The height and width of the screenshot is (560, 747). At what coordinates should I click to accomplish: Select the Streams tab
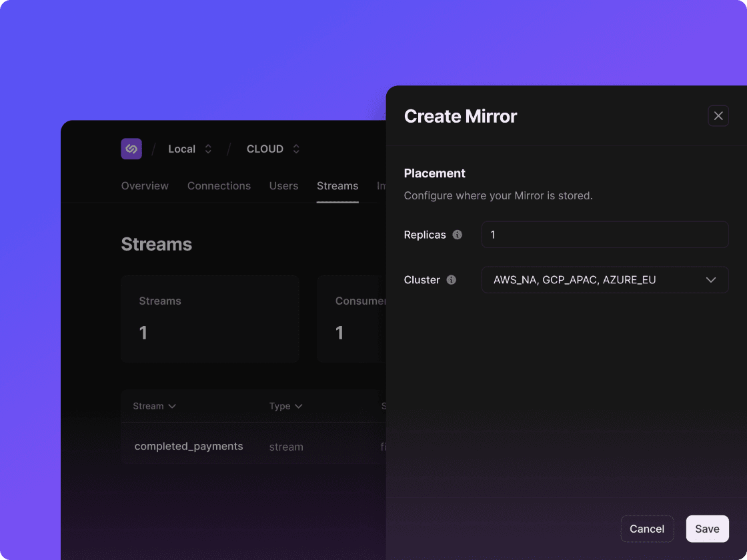[x=337, y=186]
